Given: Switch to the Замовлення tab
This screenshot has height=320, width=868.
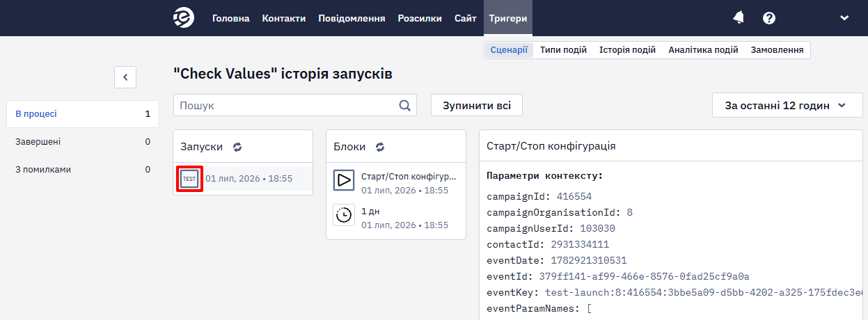Looking at the screenshot, I should (777, 50).
